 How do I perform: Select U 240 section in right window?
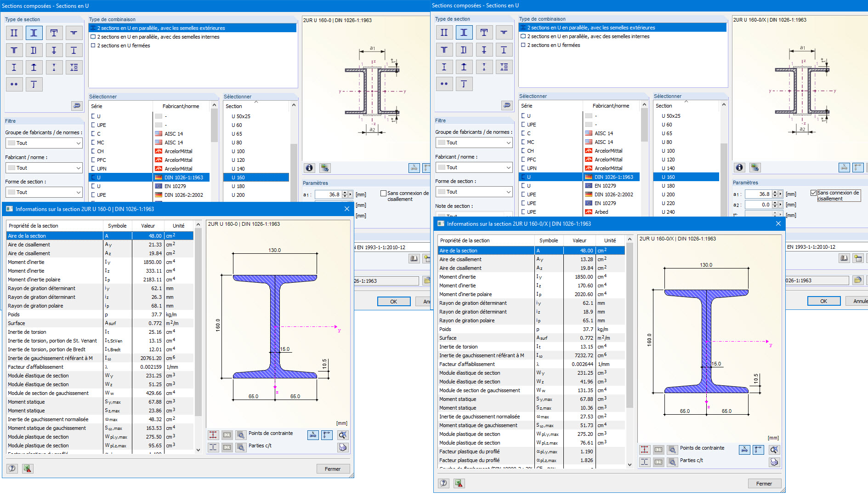[x=686, y=212]
